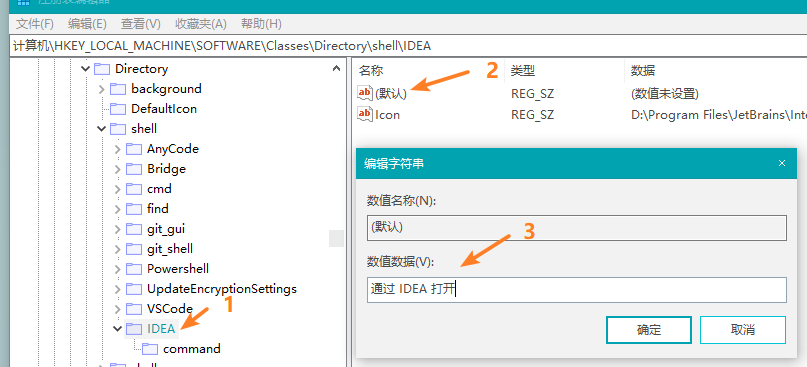Select the command subkey label
Viewport: 807px width, 367px height.
tap(192, 349)
